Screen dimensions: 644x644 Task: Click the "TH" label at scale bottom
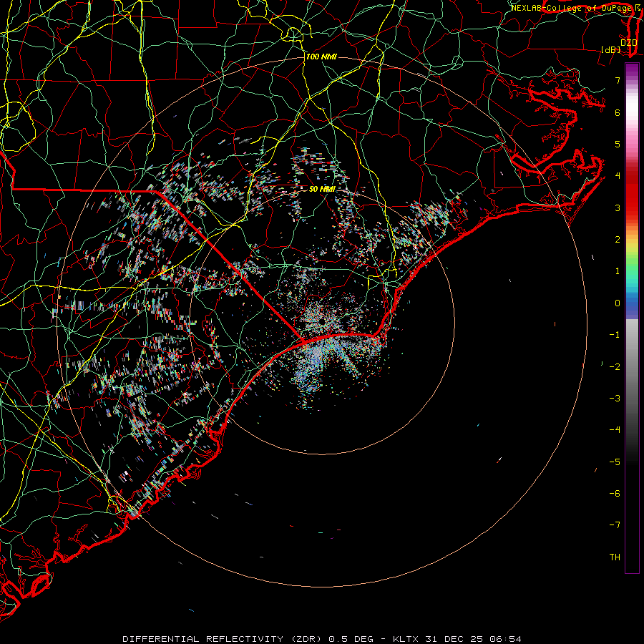615,557
